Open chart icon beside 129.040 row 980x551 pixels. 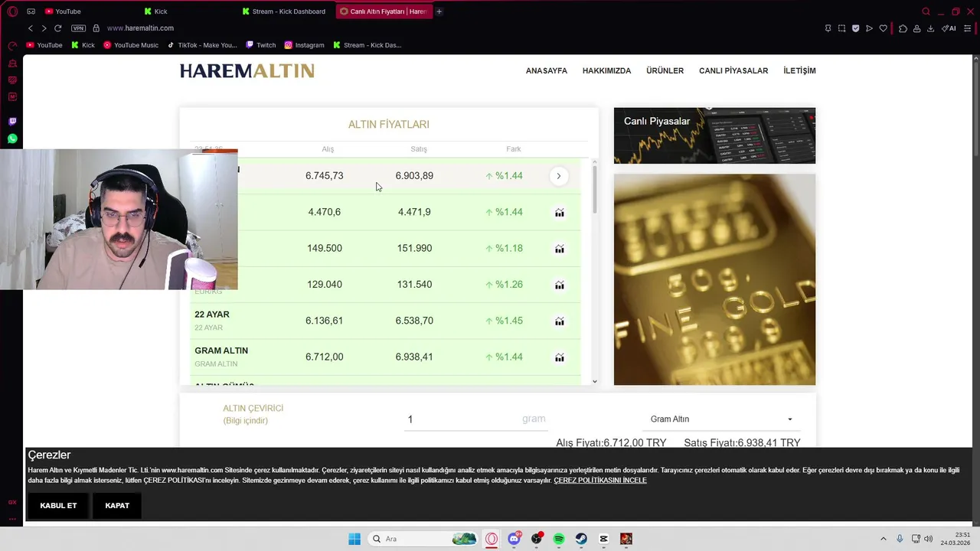pos(560,285)
